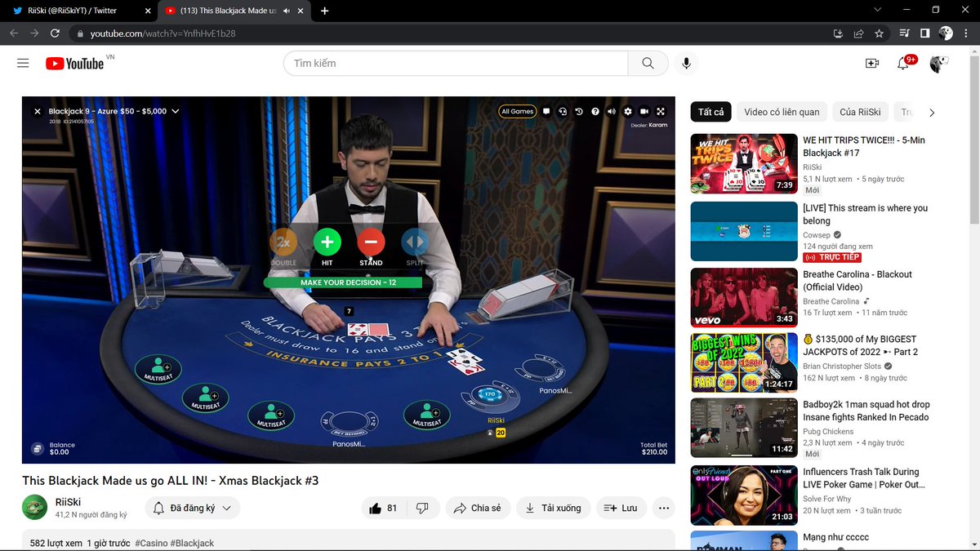Mute game sound with speaker icon
980x551 pixels.
(612, 111)
